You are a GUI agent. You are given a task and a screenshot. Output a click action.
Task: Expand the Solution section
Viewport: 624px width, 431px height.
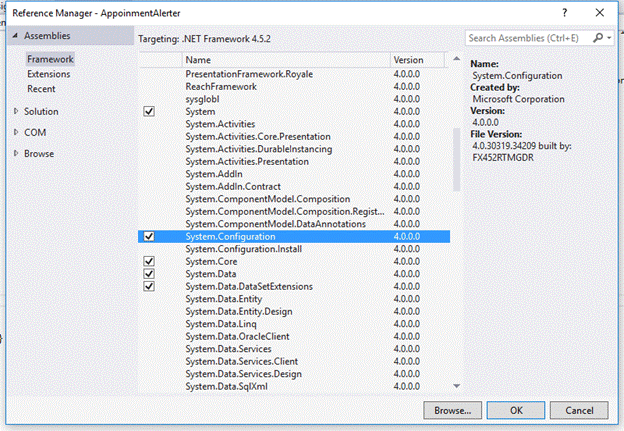tap(16, 111)
